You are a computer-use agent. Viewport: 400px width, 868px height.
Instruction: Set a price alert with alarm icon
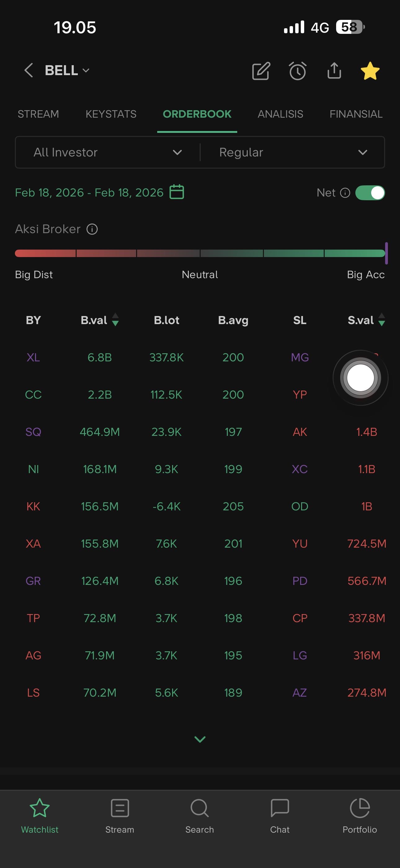coord(298,71)
